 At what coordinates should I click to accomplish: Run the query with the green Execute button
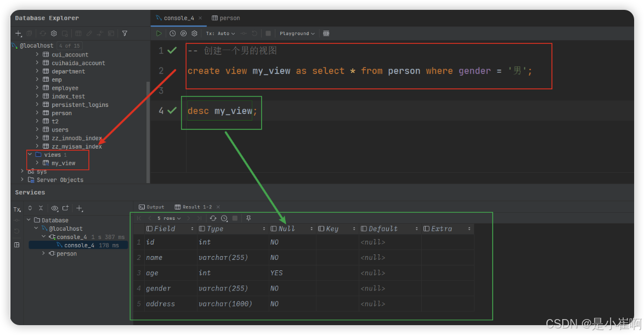pyautogui.click(x=159, y=33)
